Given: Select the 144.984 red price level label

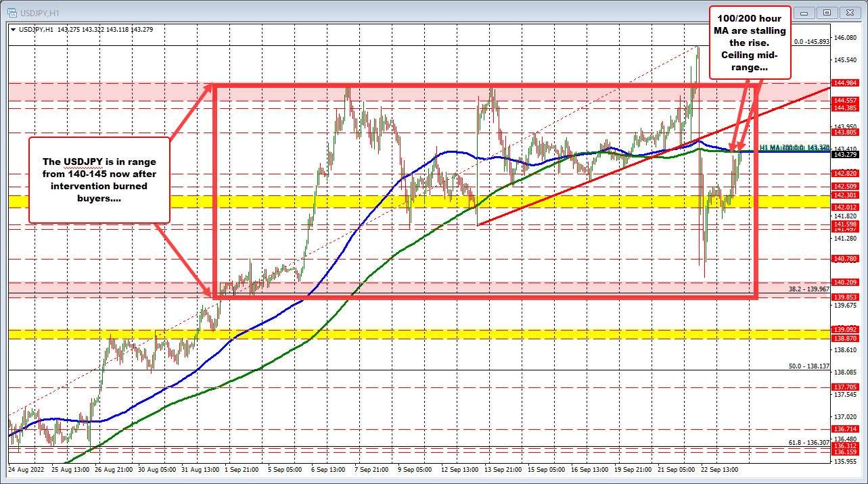Looking at the screenshot, I should [x=845, y=83].
